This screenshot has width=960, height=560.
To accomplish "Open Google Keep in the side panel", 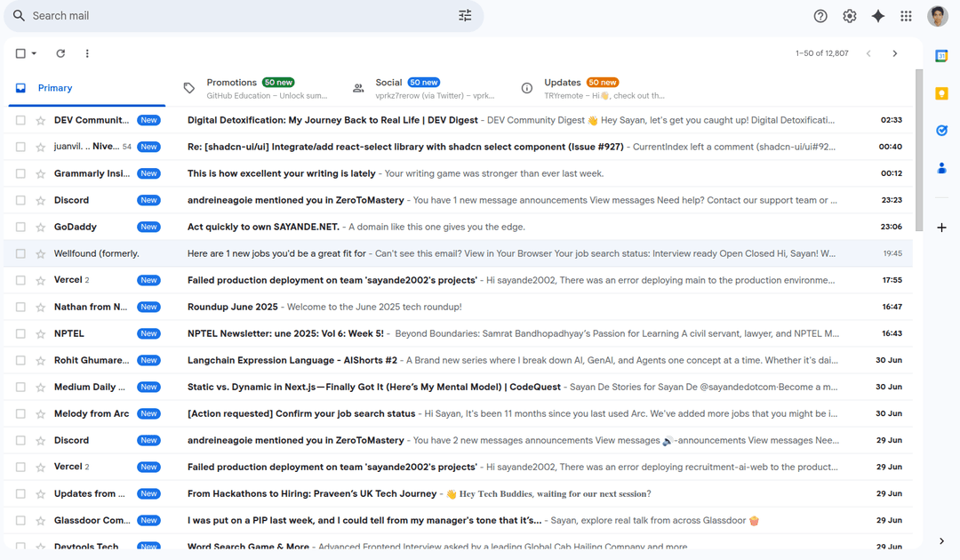I will point(941,92).
